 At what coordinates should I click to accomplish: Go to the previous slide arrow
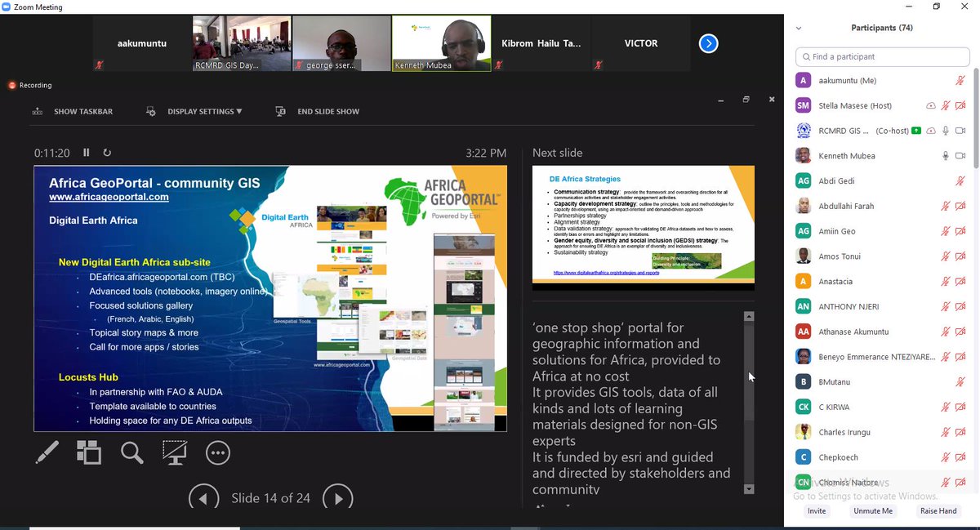203,498
